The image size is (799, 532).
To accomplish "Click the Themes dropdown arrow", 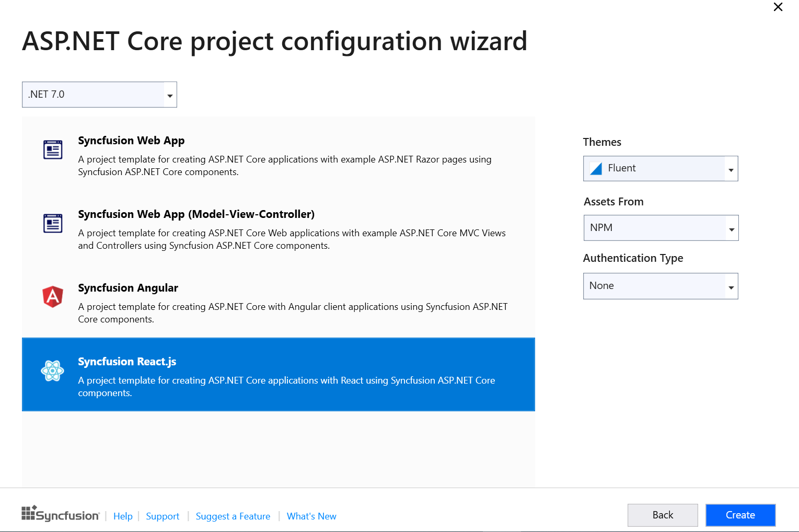I will (x=731, y=170).
